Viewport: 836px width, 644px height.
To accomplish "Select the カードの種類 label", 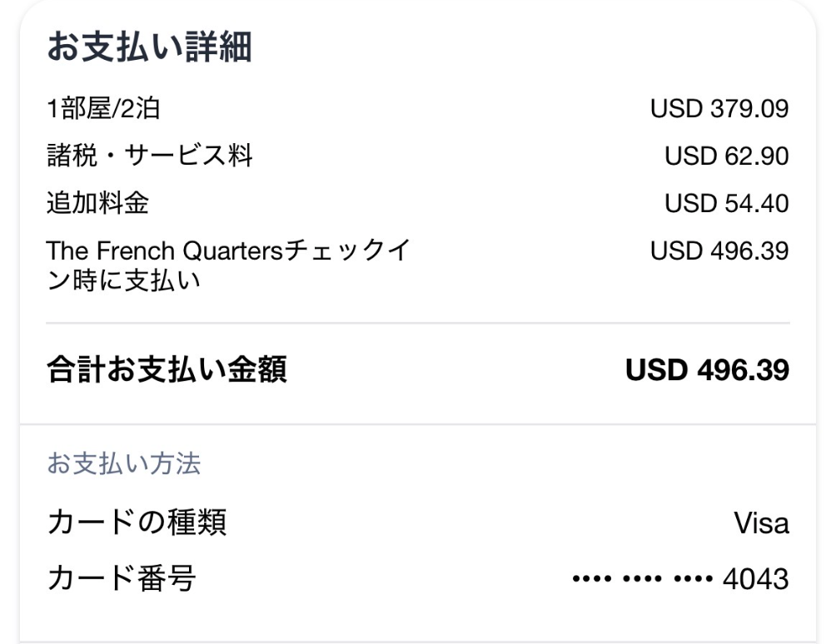I will (135, 524).
